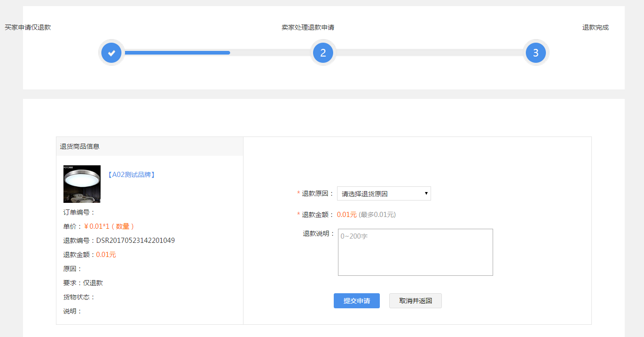Click the 退款完成 step label
Viewport: 644px width, 337px height.
click(596, 27)
